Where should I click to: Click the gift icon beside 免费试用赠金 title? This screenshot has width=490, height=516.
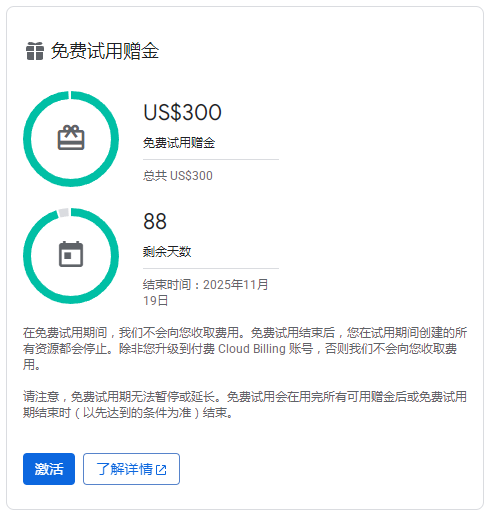coord(35,51)
